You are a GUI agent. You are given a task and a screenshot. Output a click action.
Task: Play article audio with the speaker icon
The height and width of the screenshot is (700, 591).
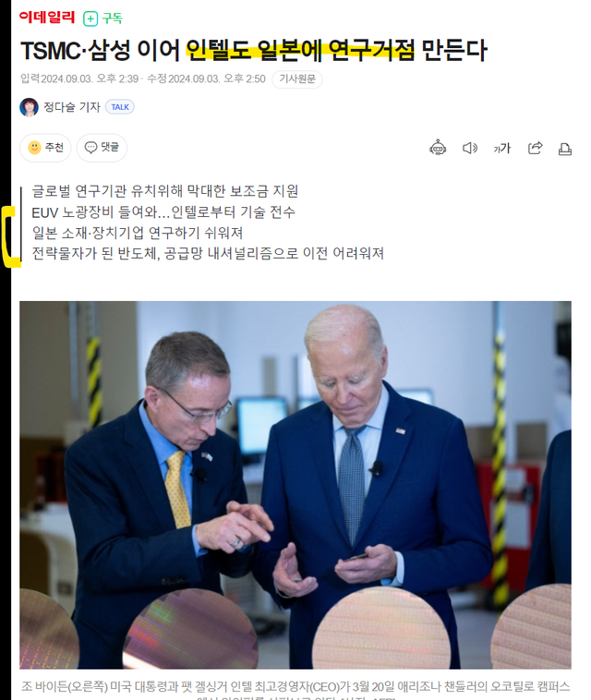point(470,148)
